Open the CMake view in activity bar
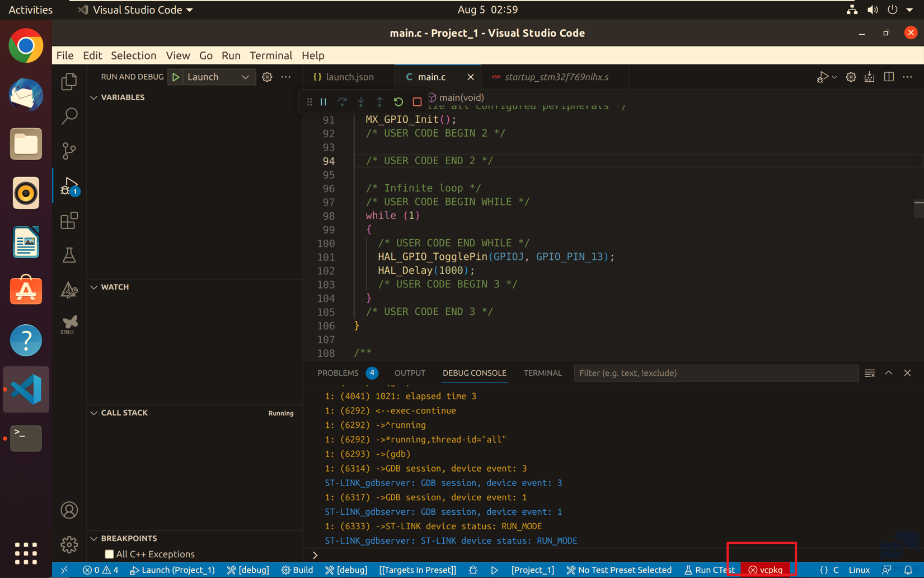The width and height of the screenshot is (924, 578). click(69, 290)
